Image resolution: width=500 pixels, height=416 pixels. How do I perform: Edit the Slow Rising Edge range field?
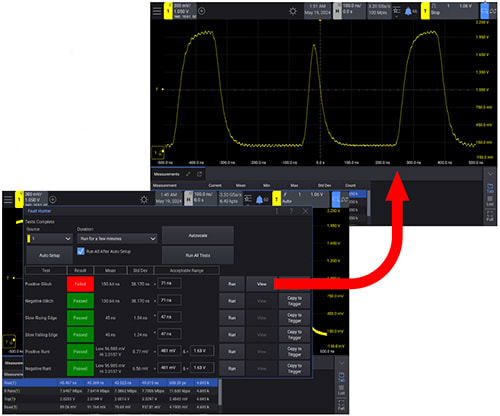click(169, 317)
